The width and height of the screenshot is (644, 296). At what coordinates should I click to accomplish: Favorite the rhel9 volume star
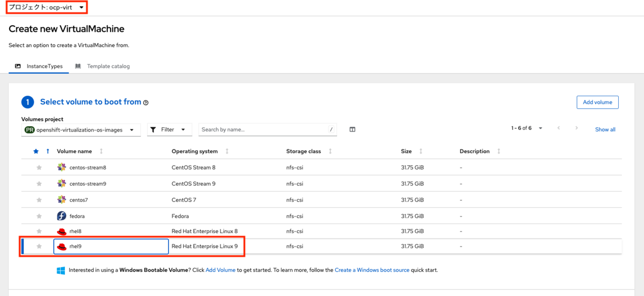(39, 247)
